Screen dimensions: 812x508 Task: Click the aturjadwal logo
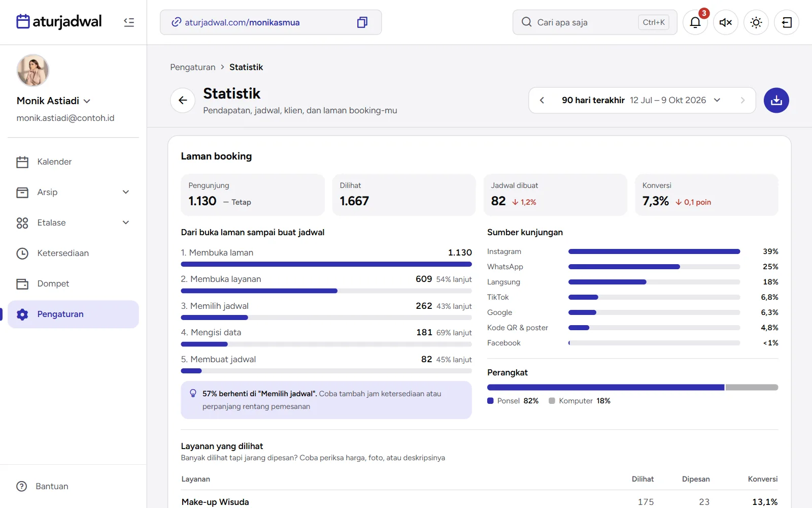tap(59, 22)
